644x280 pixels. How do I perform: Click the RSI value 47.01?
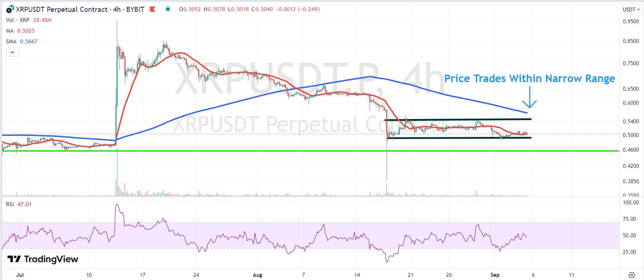click(x=24, y=204)
